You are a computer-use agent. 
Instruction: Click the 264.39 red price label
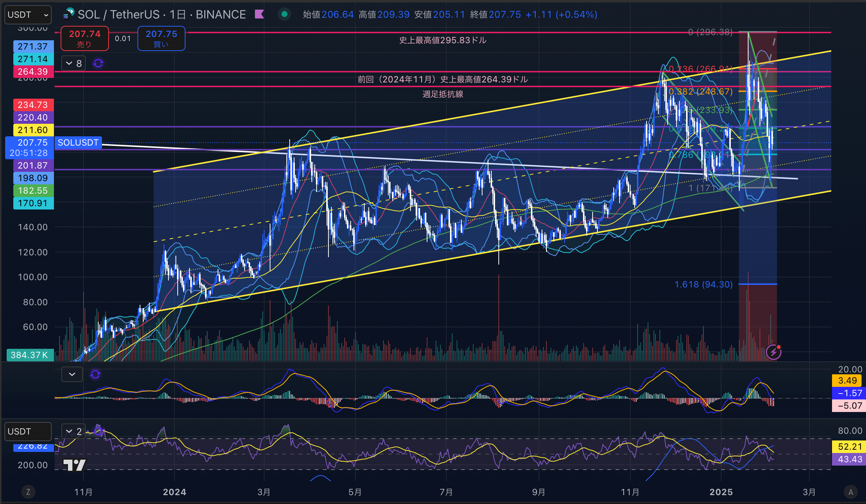(x=33, y=72)
